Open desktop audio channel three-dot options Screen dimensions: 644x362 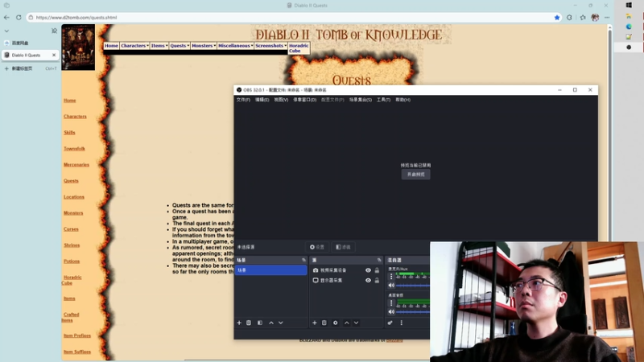391,303
